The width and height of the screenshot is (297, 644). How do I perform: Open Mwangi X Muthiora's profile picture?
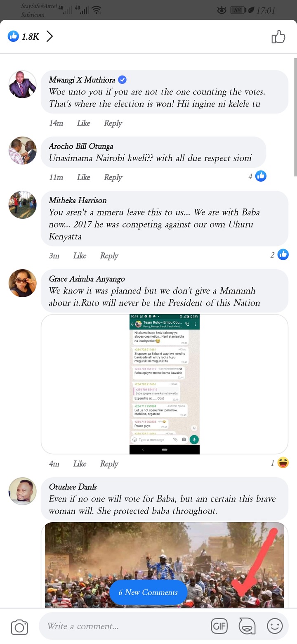point(23,84)
